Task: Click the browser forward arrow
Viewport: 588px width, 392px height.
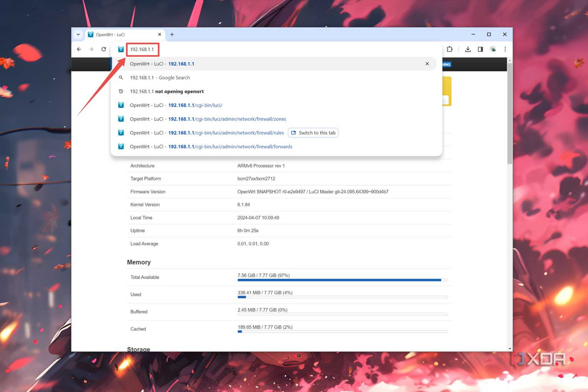Action: (91, 49)
